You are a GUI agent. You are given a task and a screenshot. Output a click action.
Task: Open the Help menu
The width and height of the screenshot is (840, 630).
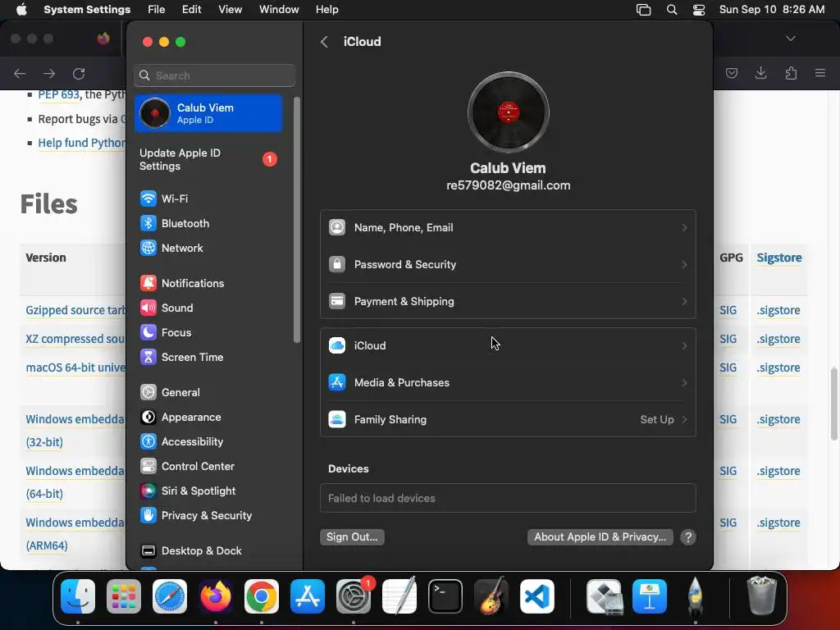point(326,10)
